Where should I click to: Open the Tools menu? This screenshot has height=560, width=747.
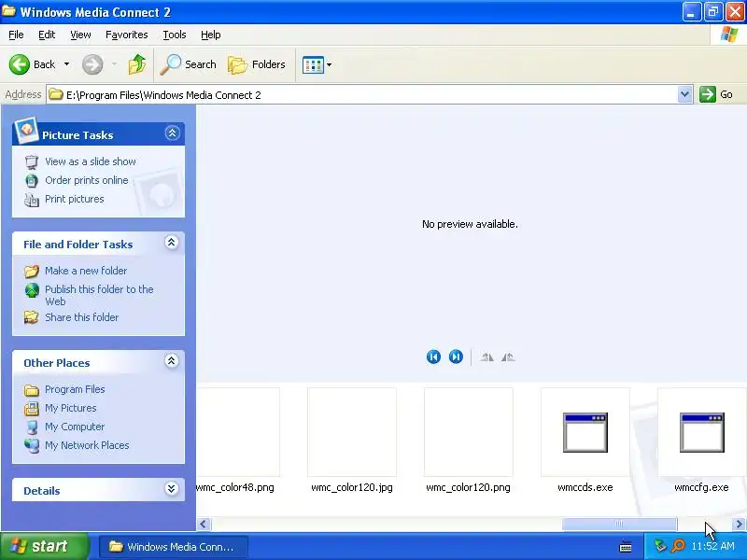[x=175, y=35]
